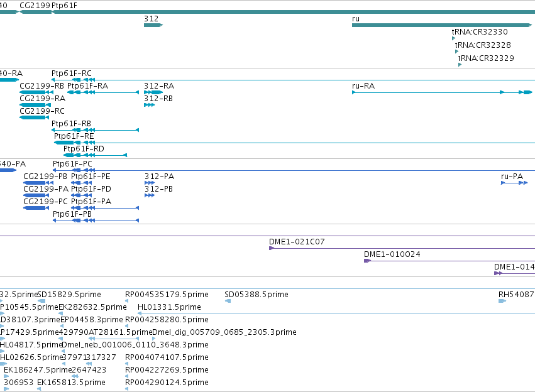Select transcript CG2199-RB label
The height and width of the screenshot is (392, 535).
[41, 86]
